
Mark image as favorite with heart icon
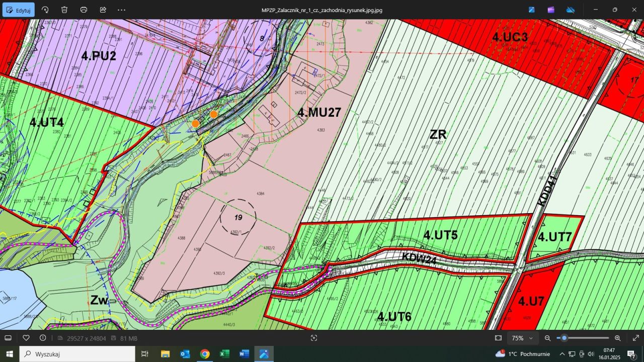pyautogui.click(x=26, y=338)
